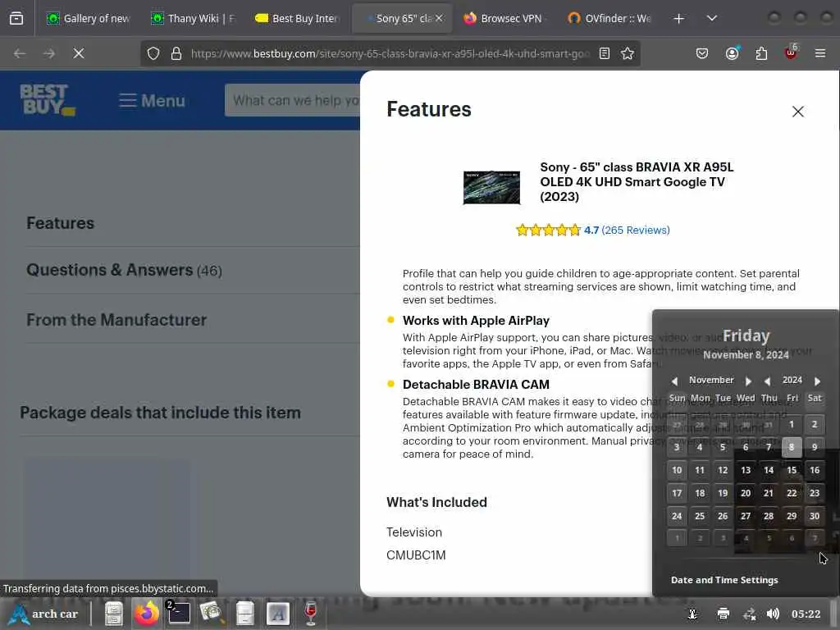Go to previous year in calendar

click(x=767, y=381)
